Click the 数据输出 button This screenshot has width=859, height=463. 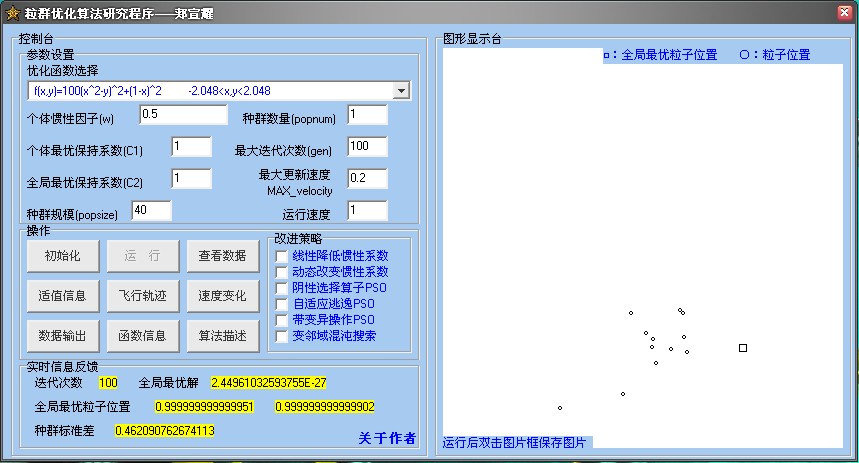click(x=62, y=336)
